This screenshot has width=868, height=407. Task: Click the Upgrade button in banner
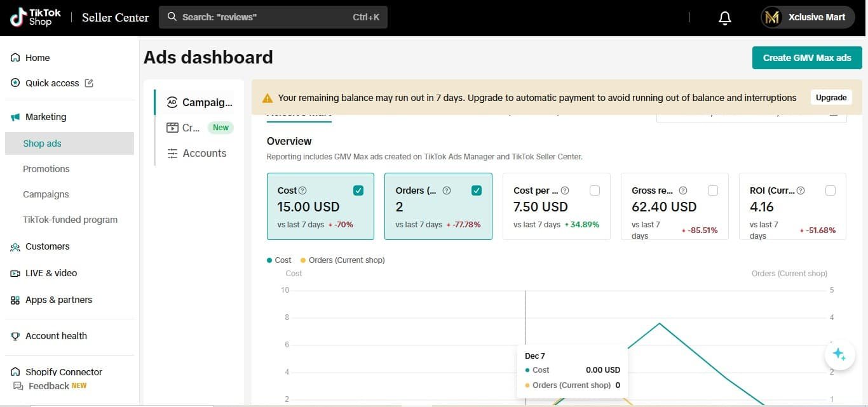pos(831,98)
